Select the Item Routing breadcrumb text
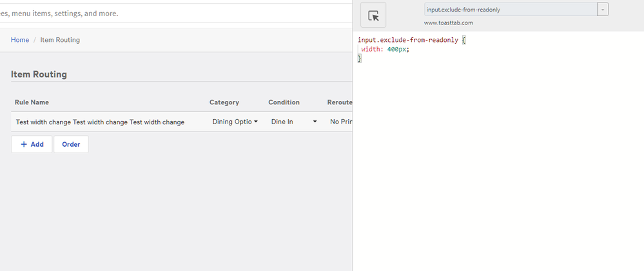The image size is (644, 271). tap(60, 40)
